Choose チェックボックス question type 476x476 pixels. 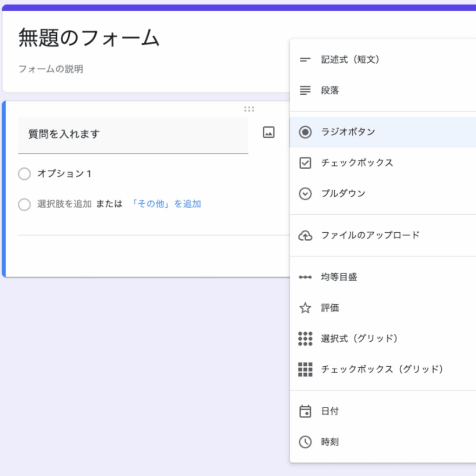coord(383,163)
